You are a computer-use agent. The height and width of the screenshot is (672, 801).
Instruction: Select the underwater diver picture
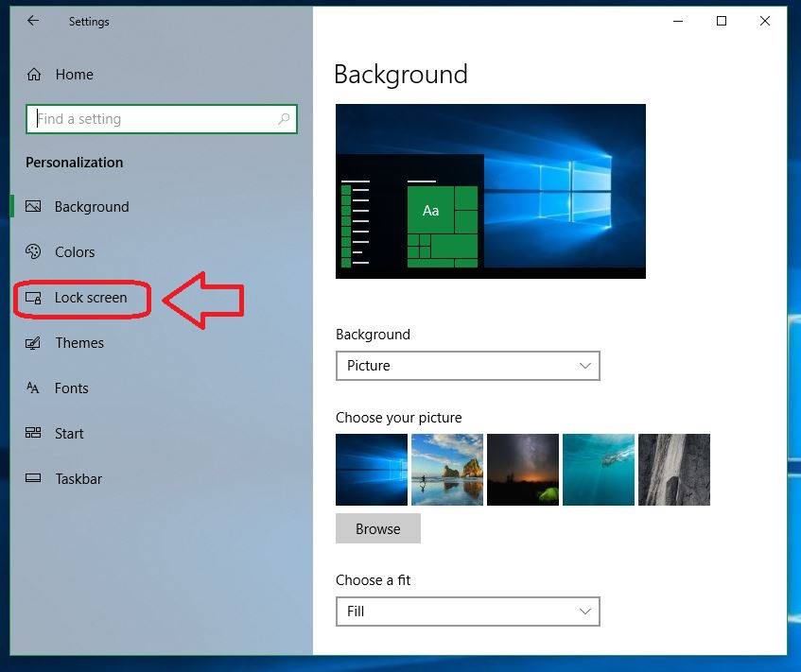[x=598, y=470]
